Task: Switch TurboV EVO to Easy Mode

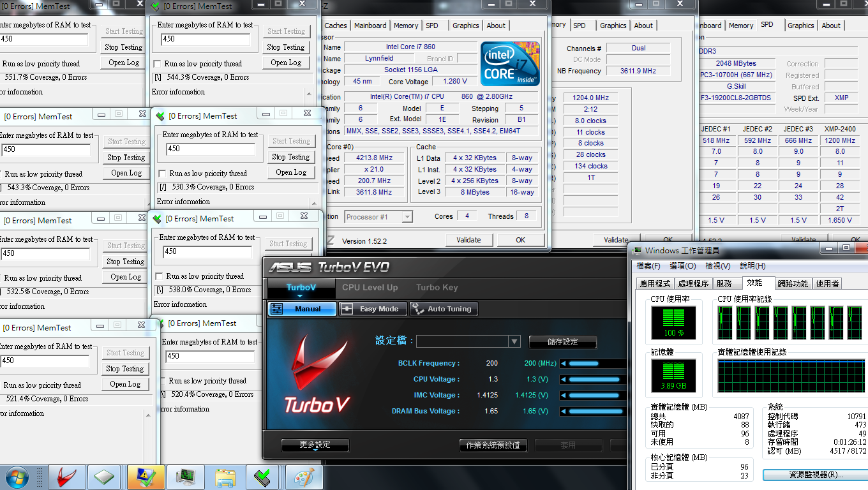Action: click(x=371, y=309)
